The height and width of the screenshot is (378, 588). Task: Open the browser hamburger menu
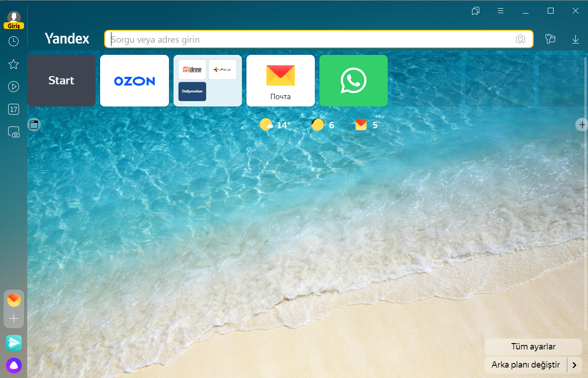(x=501, y=11)
